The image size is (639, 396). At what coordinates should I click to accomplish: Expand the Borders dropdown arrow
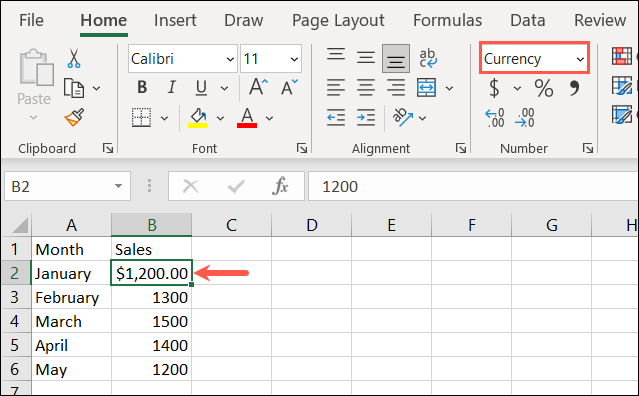pyautogui.click(x=164, y=118)
